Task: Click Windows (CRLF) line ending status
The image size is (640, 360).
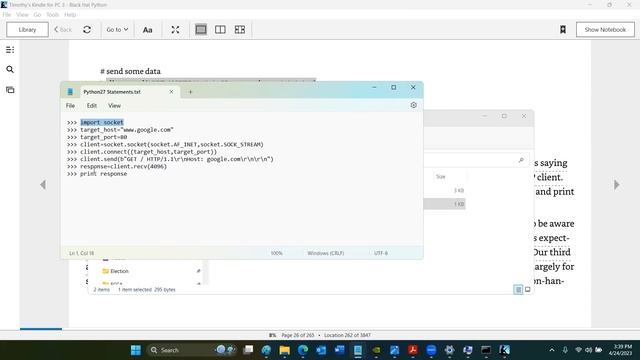Action: point(325,253)
